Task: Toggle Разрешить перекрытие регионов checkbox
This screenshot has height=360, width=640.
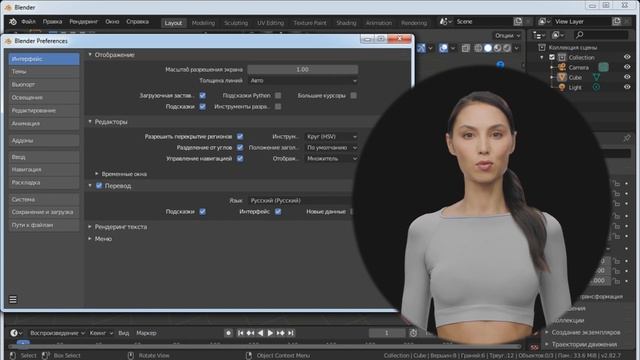Action: [x=240, y=136]
